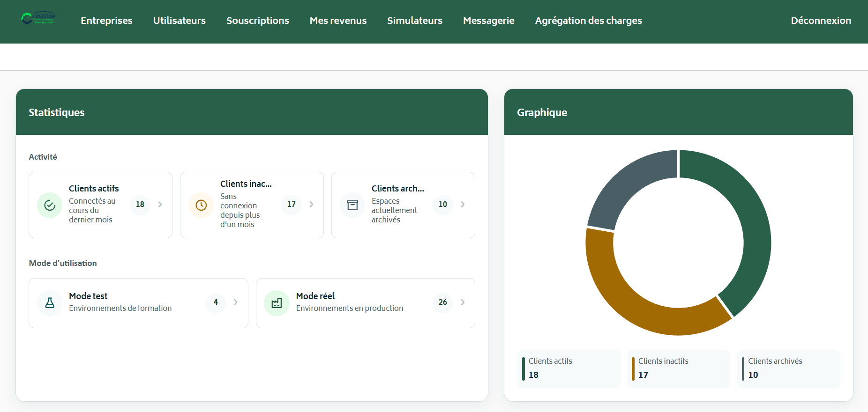The height and width of the screenshot is (412, 868).
Task: Select the Clients actifs legend box under chart
Action: click(x=569, y=368)
